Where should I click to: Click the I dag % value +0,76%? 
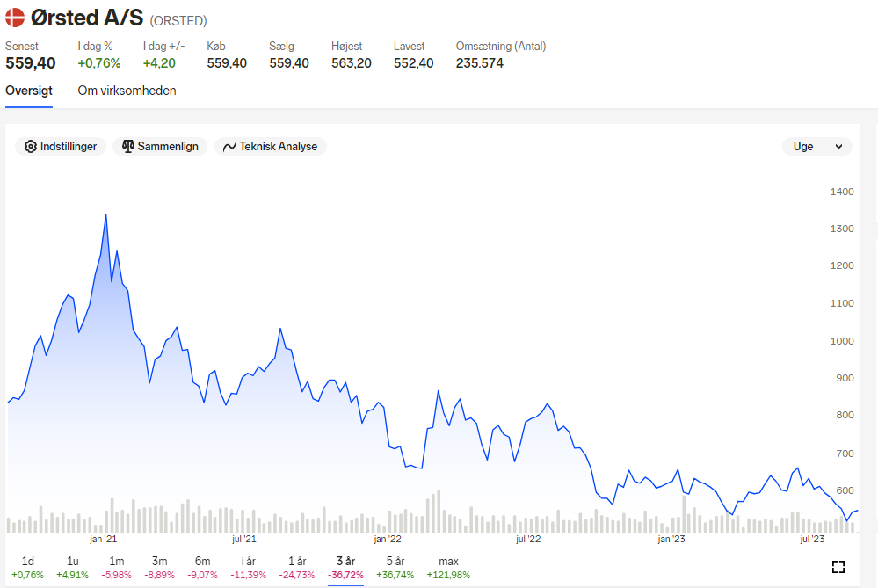[99, 63]
